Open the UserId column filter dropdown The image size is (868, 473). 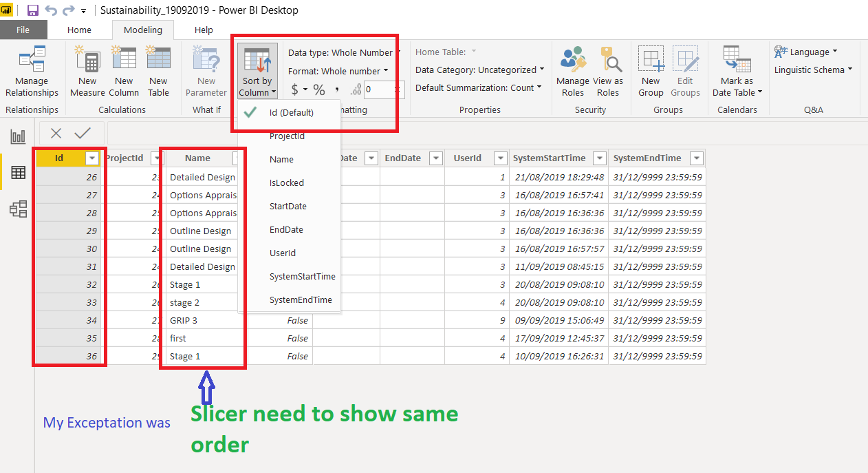(x=500, y=158)
